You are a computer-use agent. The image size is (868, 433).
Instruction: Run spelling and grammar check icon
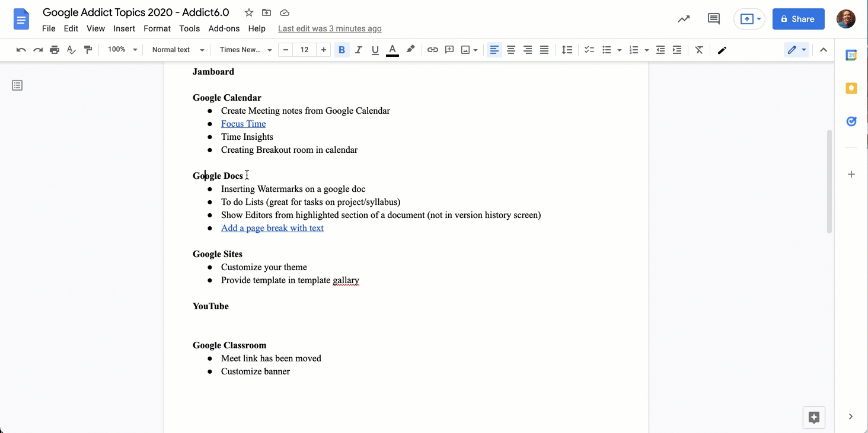click(x=71, y=50)
